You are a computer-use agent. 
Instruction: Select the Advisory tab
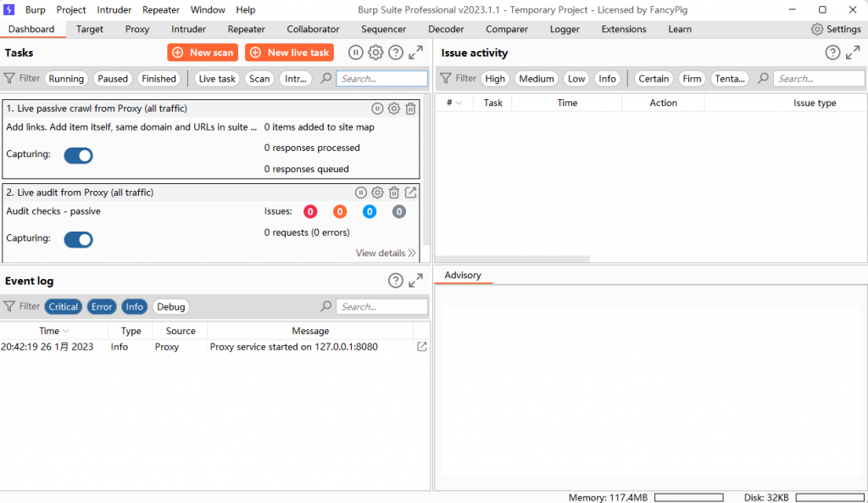click(463, 276)
